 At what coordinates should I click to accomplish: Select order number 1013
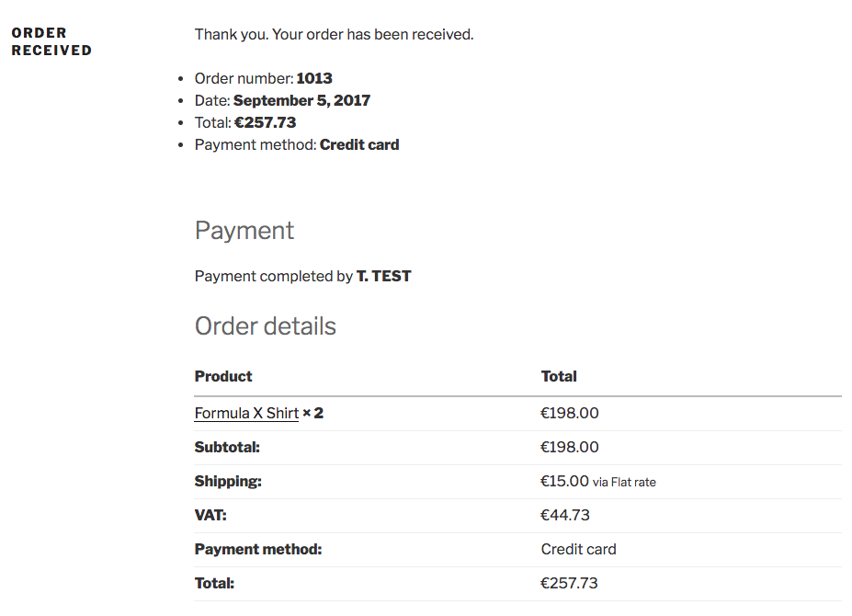(314, 79)
